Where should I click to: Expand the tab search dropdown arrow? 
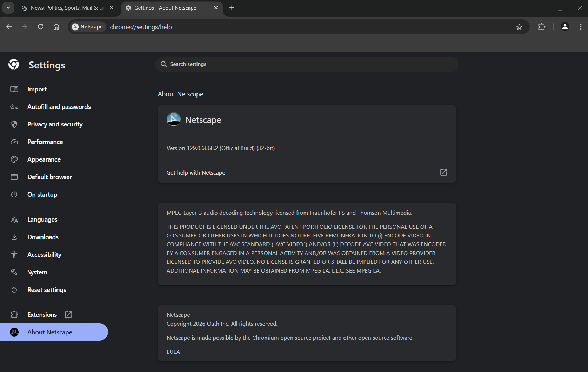(8, 8)
